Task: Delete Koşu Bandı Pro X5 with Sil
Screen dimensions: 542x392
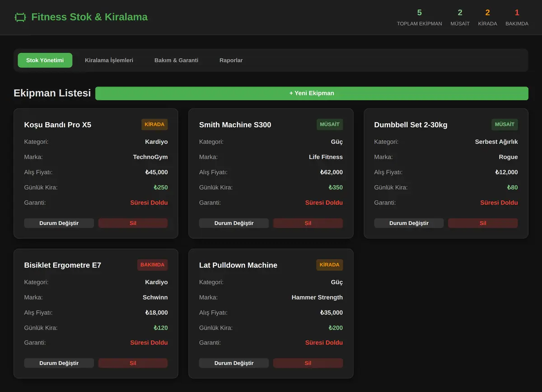Action: pos(133,223)
